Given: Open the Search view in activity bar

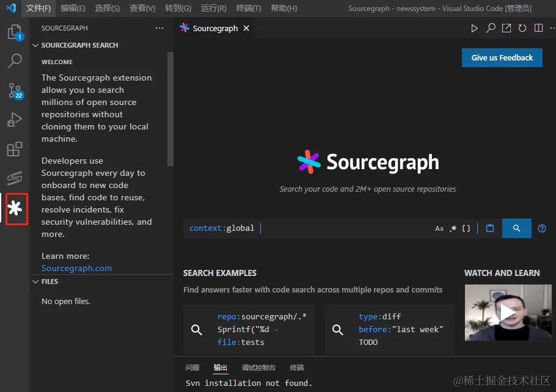Looking at the screenshot, I should click(15, 61).
